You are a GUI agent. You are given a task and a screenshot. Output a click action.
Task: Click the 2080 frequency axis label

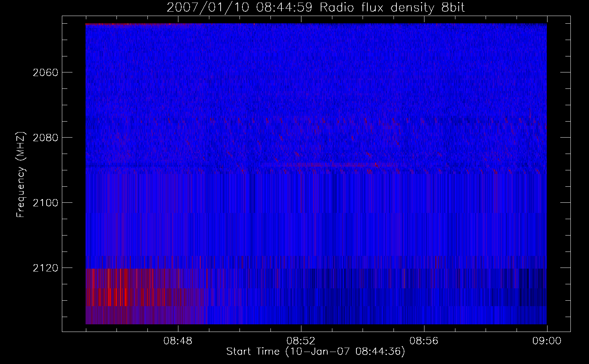[x=46, y=138]
